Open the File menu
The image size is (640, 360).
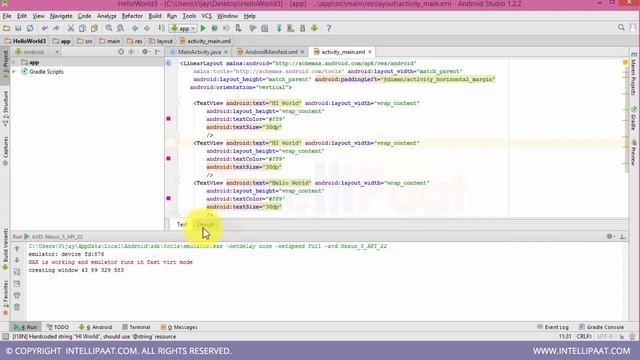[x=7, y=16]
